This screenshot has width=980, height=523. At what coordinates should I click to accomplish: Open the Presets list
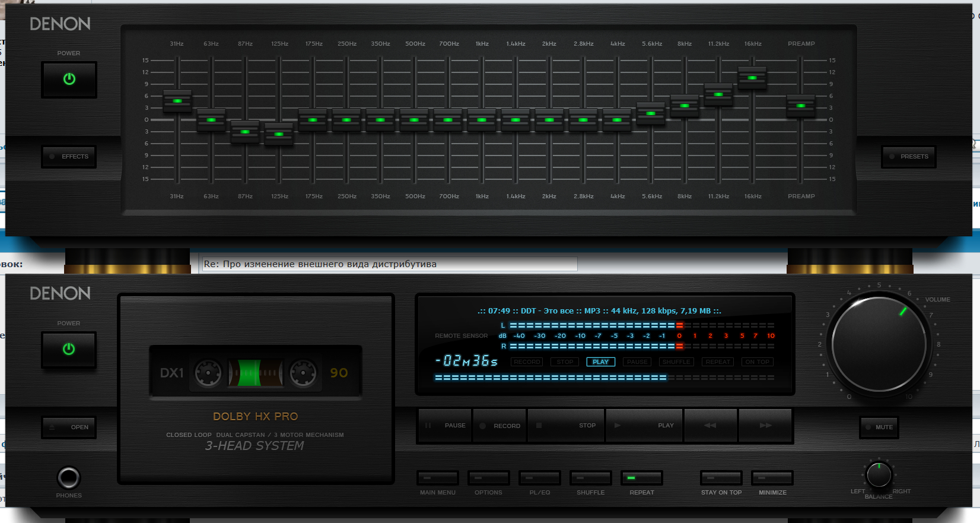pyautogui.click(x=908, y=157)
